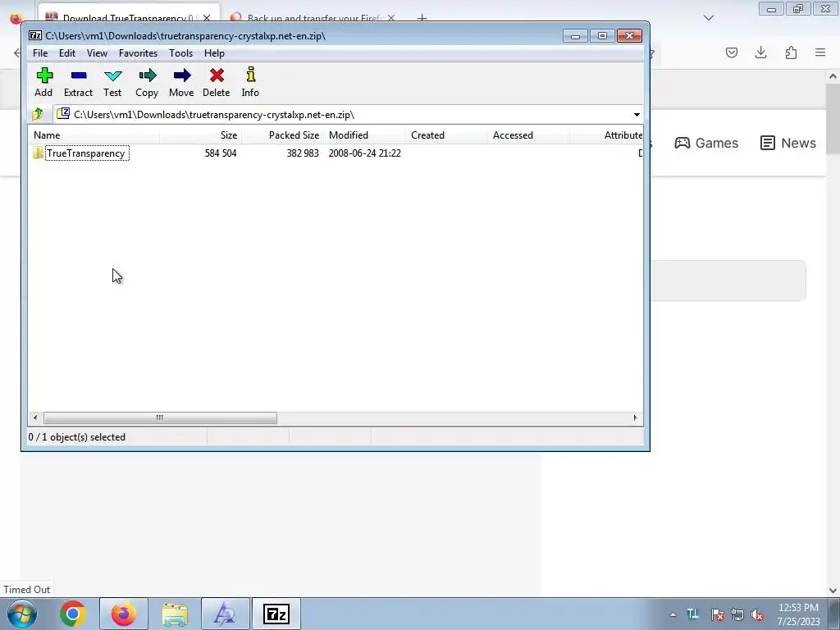Open the News link on webpage

[788, 143]
